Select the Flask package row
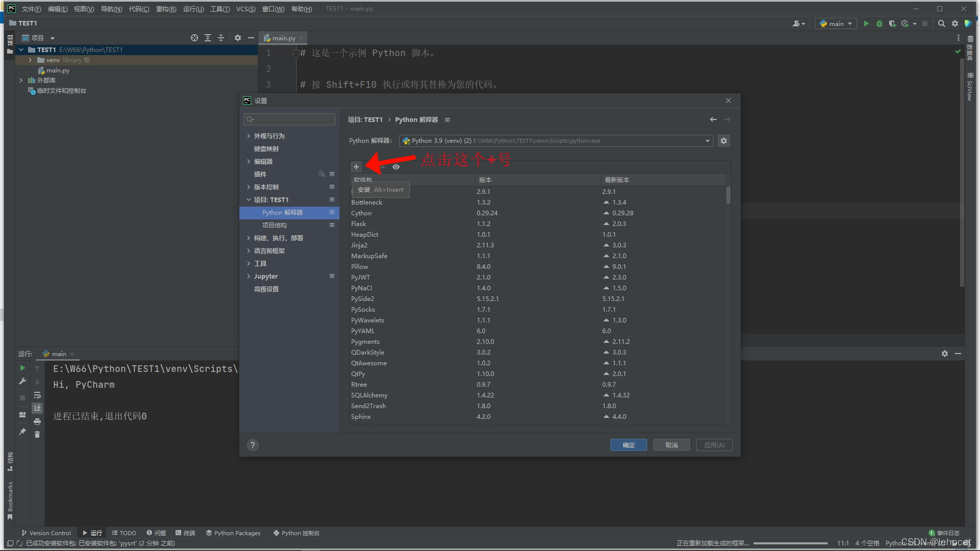The height and width of the screenshot is (551, 980). coord(538,223)
